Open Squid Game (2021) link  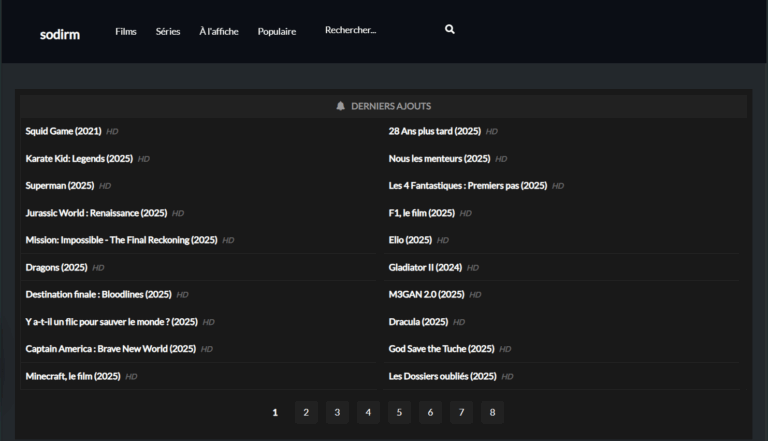(64, 131)
